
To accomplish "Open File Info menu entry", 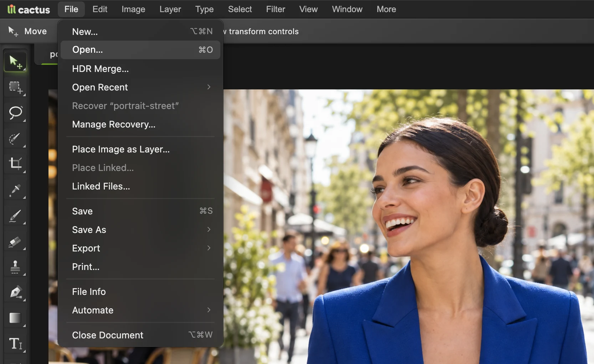I will click(x=140, y=292).
